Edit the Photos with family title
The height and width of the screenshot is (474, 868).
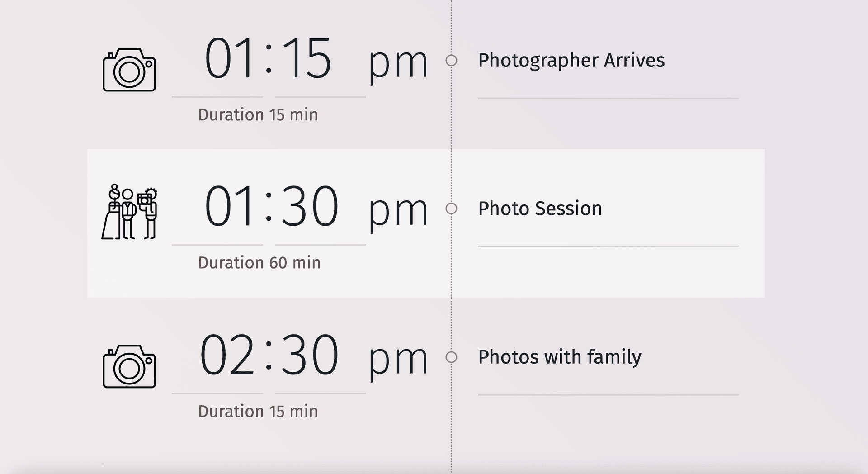point(560,357)
